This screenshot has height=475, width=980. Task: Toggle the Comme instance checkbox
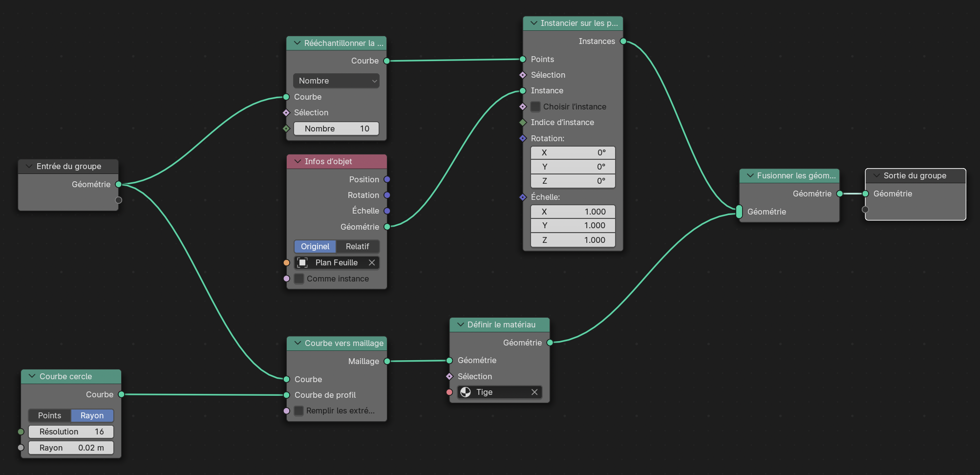299,279
